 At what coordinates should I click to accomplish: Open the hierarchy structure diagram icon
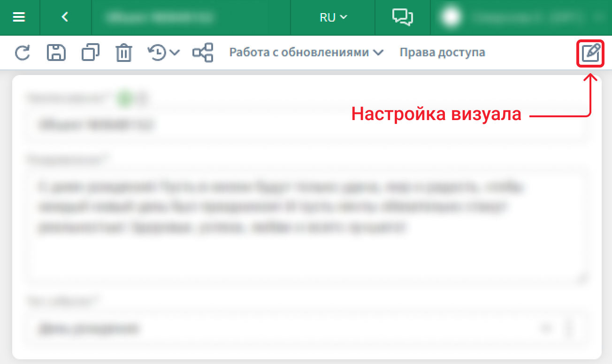click(x=203, y=53)
